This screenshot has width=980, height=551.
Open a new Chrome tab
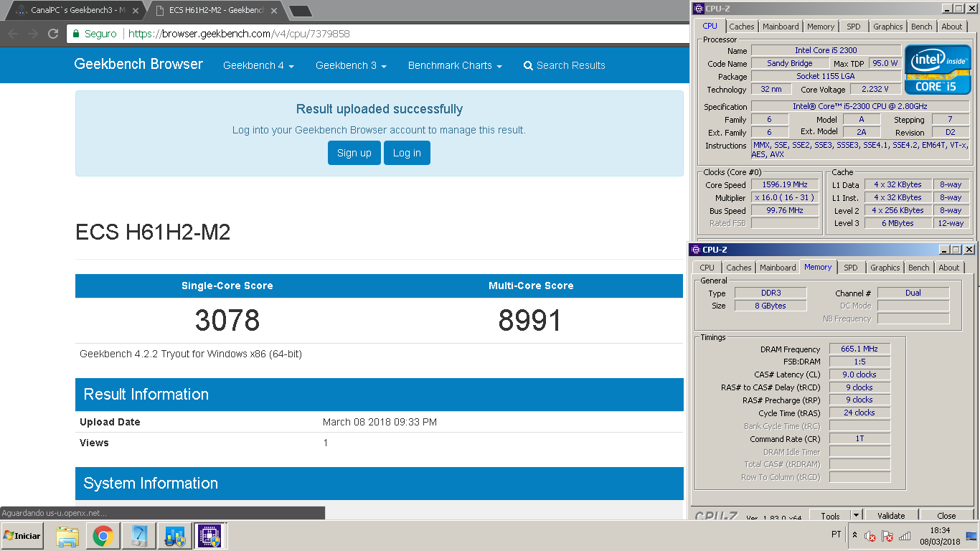pos(300,11)
